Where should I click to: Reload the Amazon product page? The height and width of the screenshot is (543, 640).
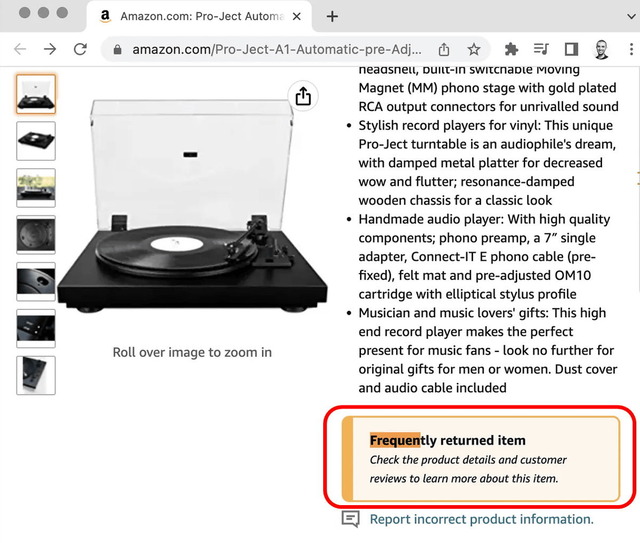click(x=80, y=49)
